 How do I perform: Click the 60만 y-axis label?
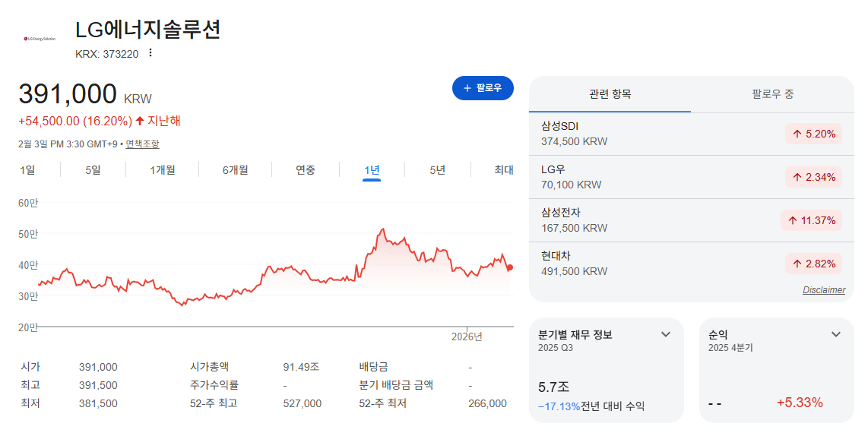click(28, 203)
